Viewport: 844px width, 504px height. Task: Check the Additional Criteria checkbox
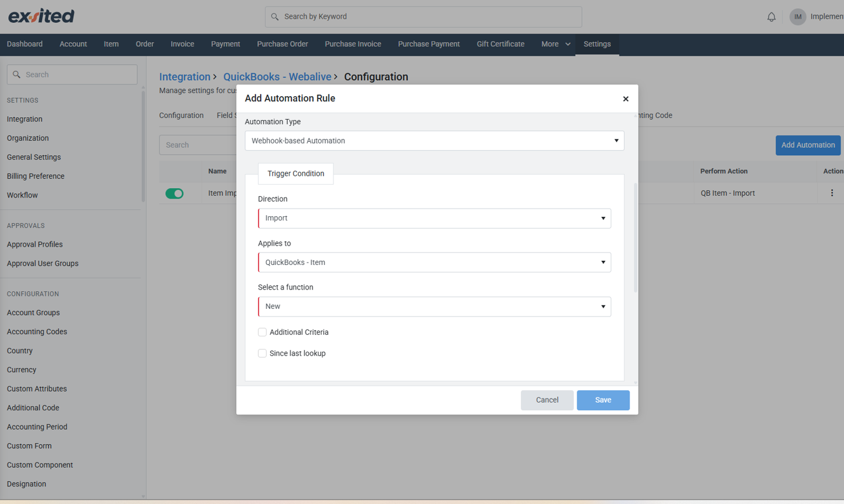pyautogui.click(x=262, y=332)
